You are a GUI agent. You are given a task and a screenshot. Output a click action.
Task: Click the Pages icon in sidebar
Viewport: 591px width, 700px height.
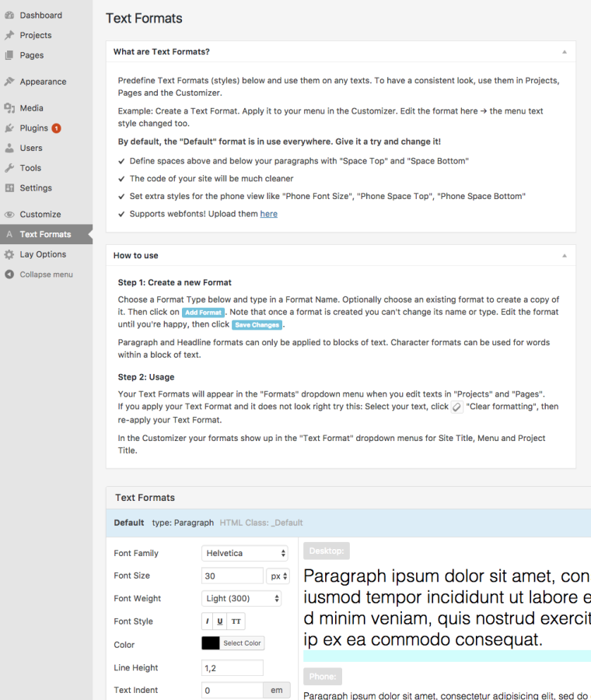tap(9, 55)
